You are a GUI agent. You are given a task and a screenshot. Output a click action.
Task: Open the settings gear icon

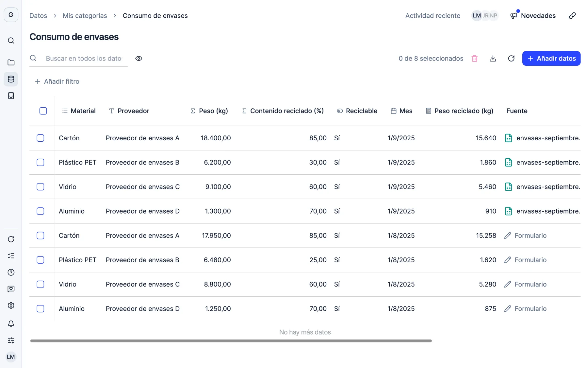pos(11,306)
